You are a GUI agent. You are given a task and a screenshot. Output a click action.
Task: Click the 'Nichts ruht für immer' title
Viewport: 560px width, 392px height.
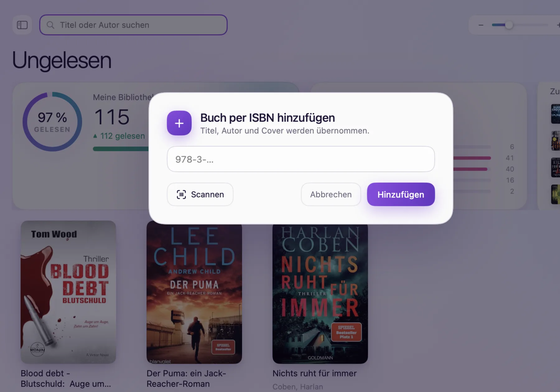click(x=315, y=373)
